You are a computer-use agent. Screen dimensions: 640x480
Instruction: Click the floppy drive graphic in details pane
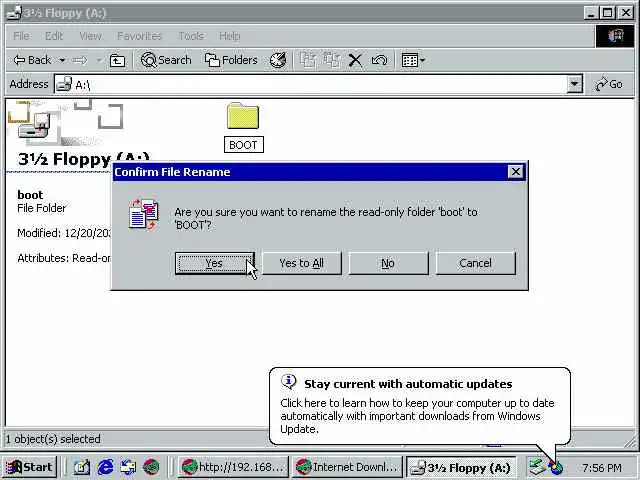(x=34, y=127)
